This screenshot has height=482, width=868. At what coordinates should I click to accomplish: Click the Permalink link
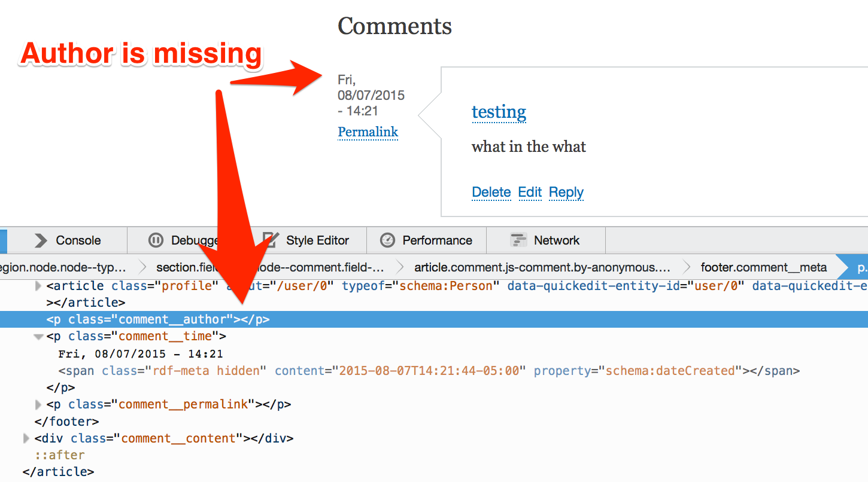pyautogui.click(x=368, y=132)
